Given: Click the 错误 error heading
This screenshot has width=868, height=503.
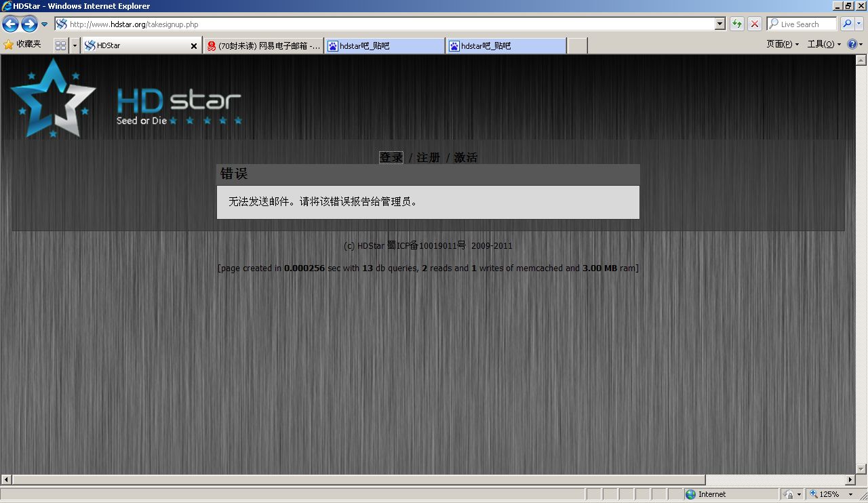Looking at the screenshot, I should pos(234,174).
